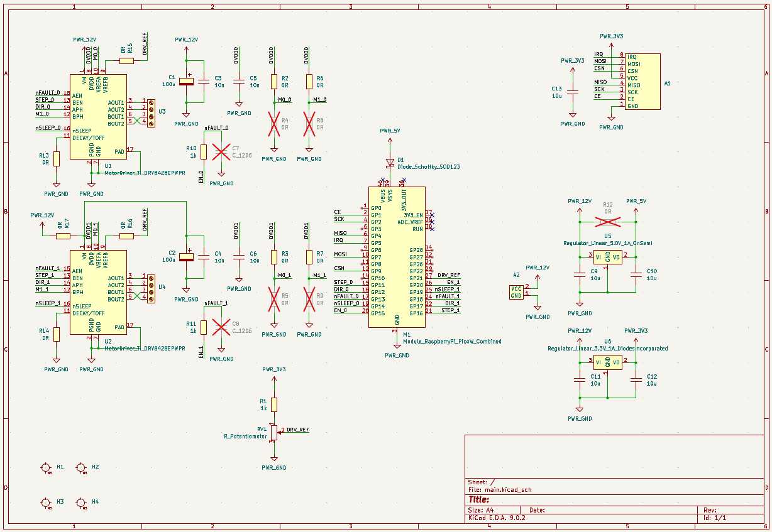Select the A1 SPI header symbol

pos(642,80)
